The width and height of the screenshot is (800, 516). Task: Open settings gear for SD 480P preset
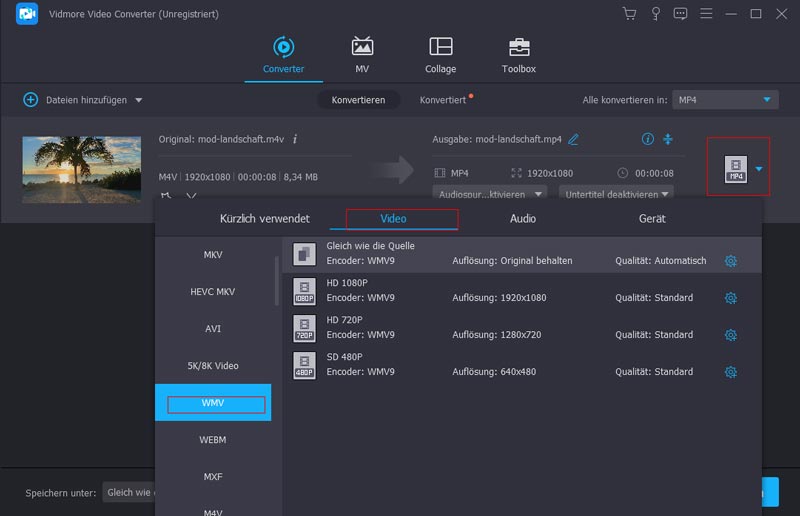coord(730,372)
